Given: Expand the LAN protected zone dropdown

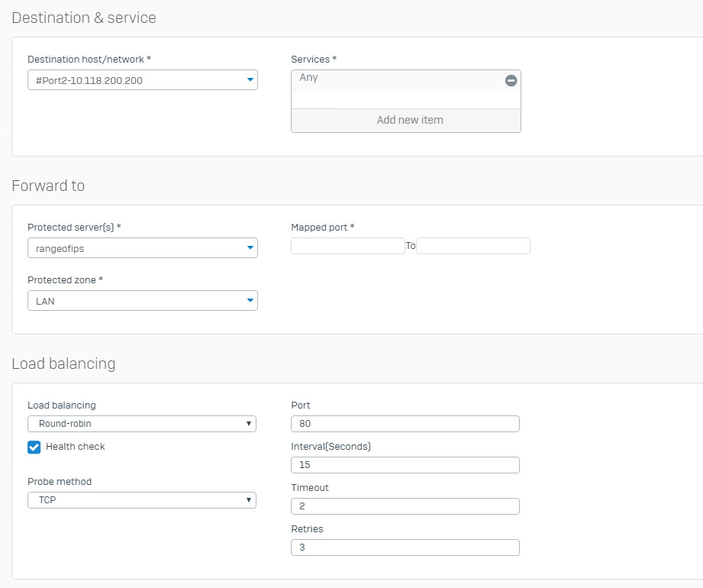Looking at the screenshot, I should (137, 301).
